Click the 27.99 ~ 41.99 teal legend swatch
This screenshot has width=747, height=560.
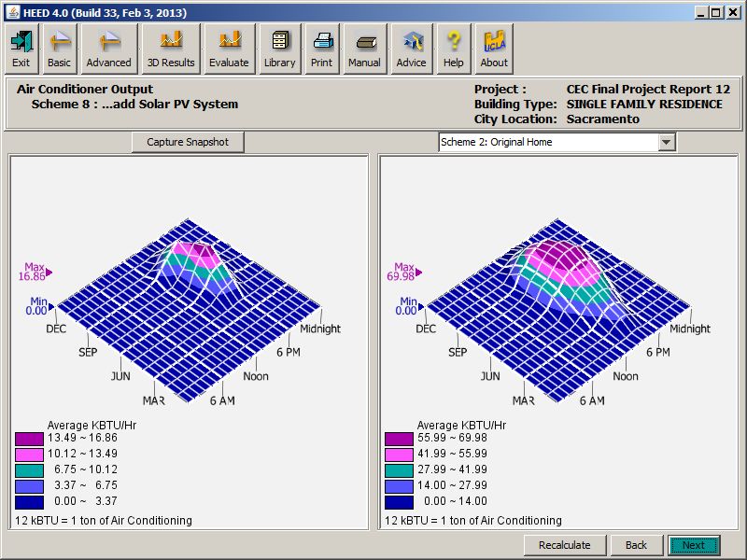coord(399,470)
